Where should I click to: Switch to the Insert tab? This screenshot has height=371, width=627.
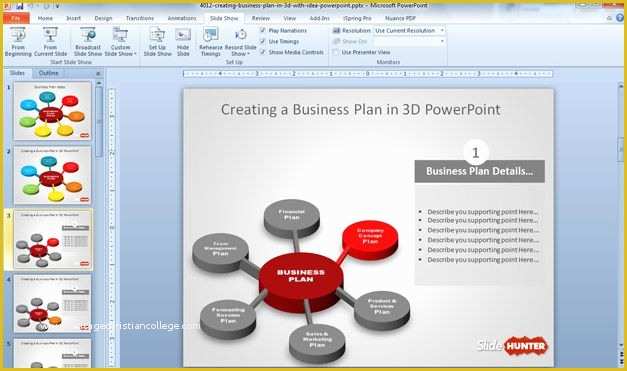pos(74,18)
